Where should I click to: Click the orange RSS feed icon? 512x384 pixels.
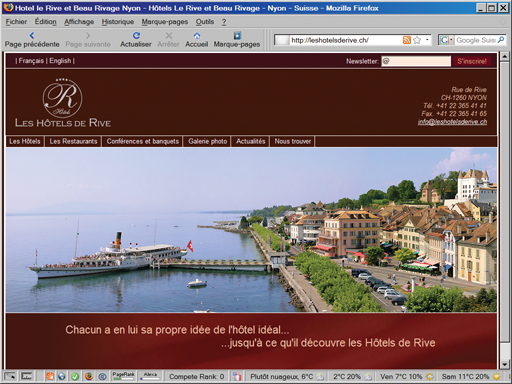coord(407,40)
